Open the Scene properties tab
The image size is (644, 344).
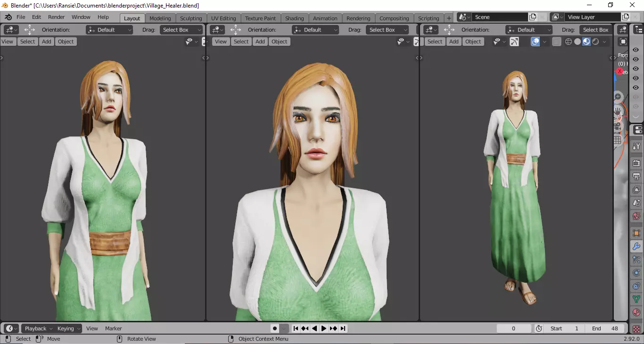coord(636,203)
